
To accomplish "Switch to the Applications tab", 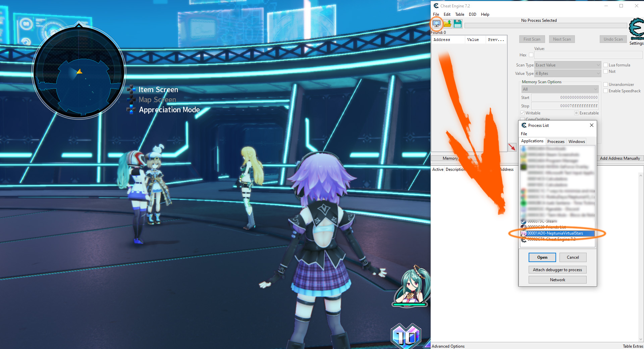I will point(532,141).
